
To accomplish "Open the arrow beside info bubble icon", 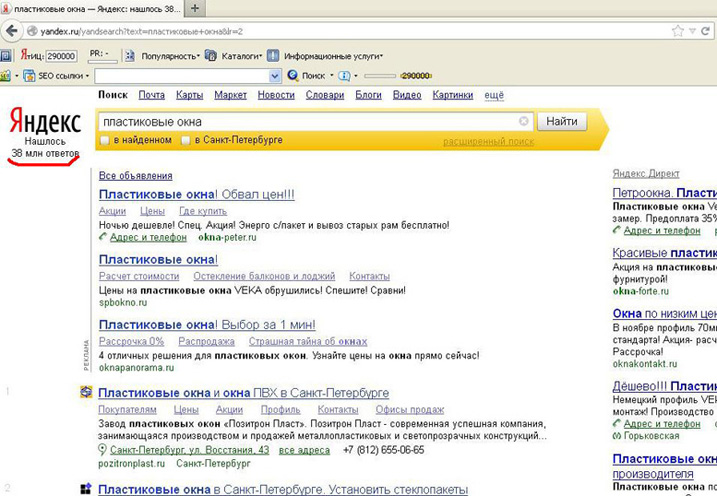I will click(356, 76).
